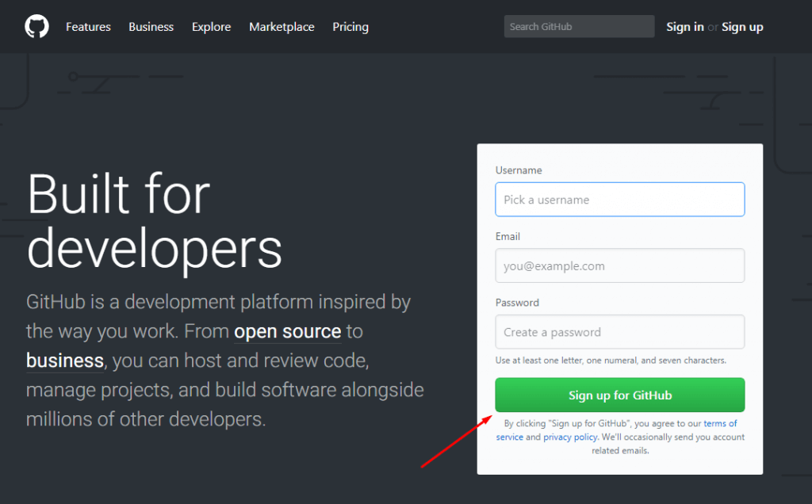The height and width of the screenshot is (504, 812).
Task: Click the GitHub octocat logo
Action: [36, 26]
